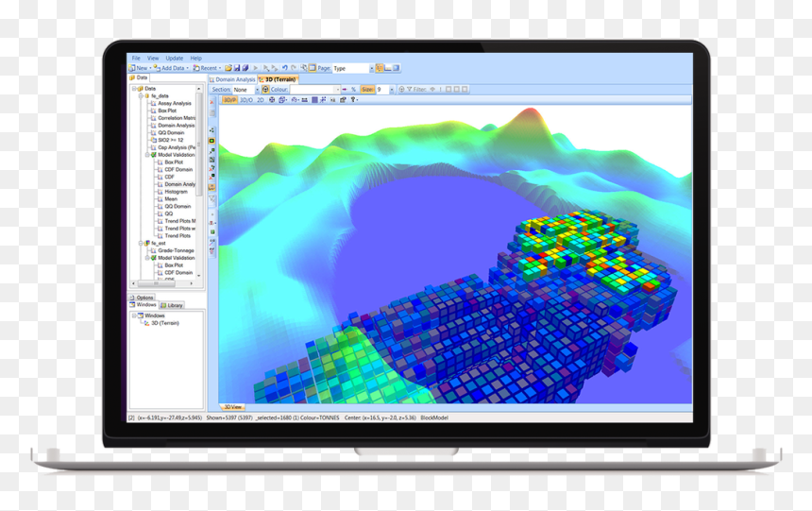Switch to the Domain Analysis tab
812x511 pixels.
(x=231, y=79)
